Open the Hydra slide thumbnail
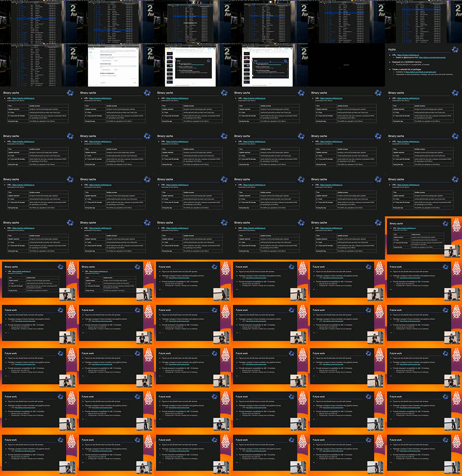462x476 pixels. [423, 65]
